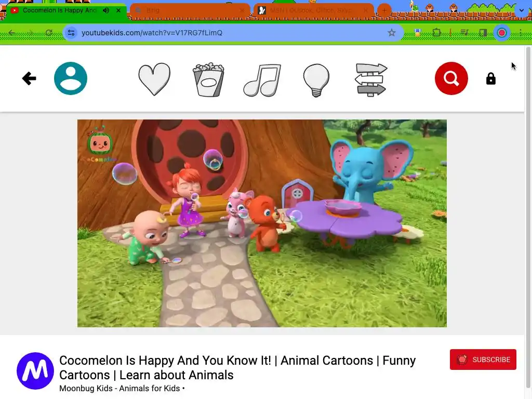
Task: Open the heart Recommended category
Action: [x=154, y=79]
